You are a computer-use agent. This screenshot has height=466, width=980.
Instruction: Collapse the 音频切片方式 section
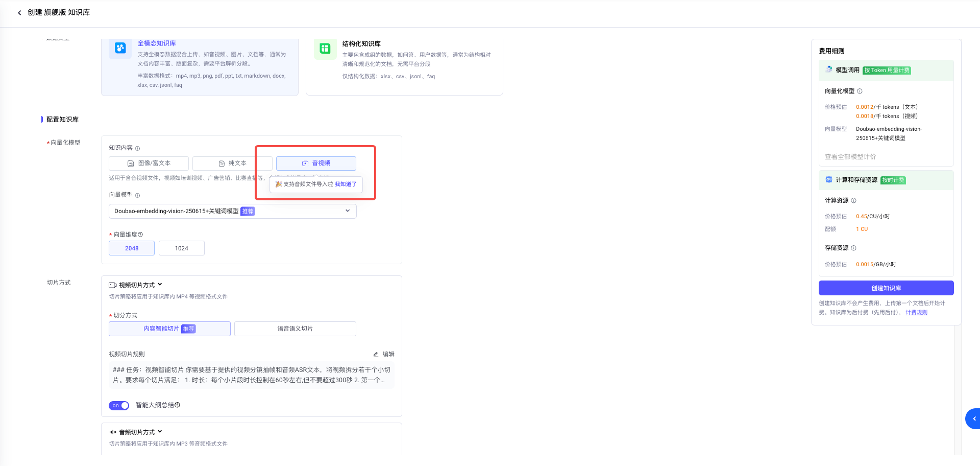(x=160, y=432)
